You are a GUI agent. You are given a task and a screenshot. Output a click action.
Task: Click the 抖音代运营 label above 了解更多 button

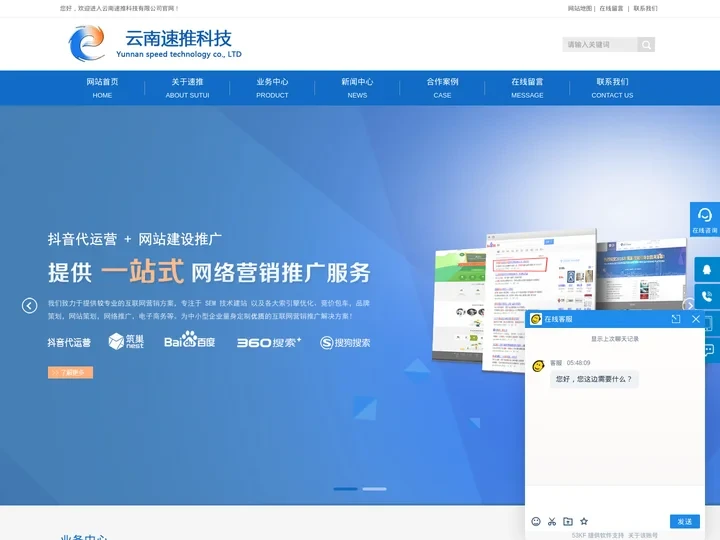pos(69,343)
